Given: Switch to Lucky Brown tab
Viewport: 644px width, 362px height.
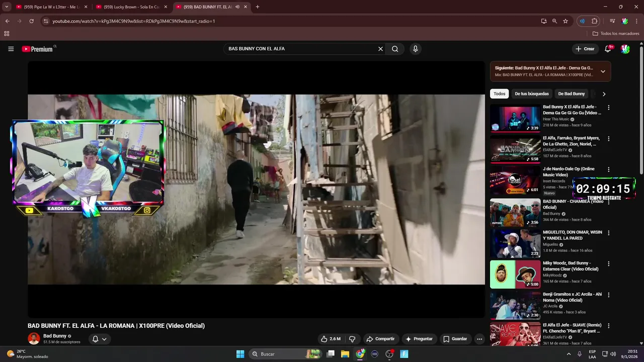Looking at the screenshot, I should (131, 7).
